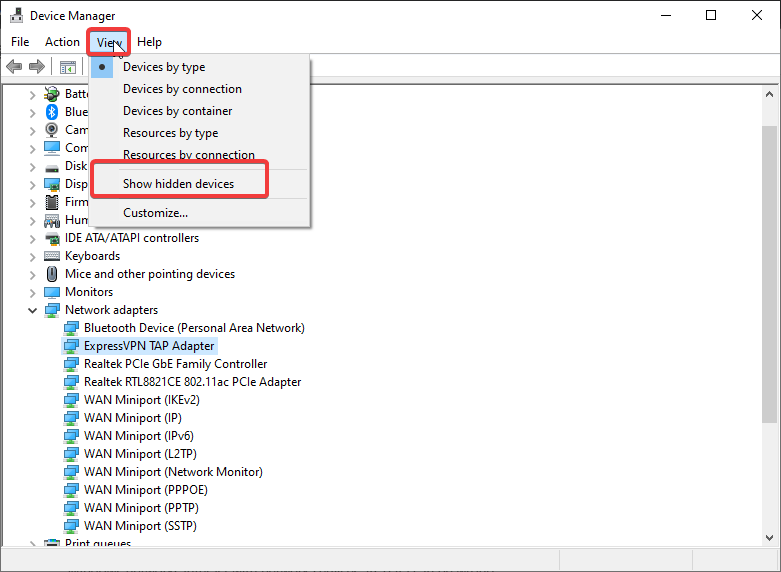
Task: Click the Keyboards category icon
Action: click(52, 256)
